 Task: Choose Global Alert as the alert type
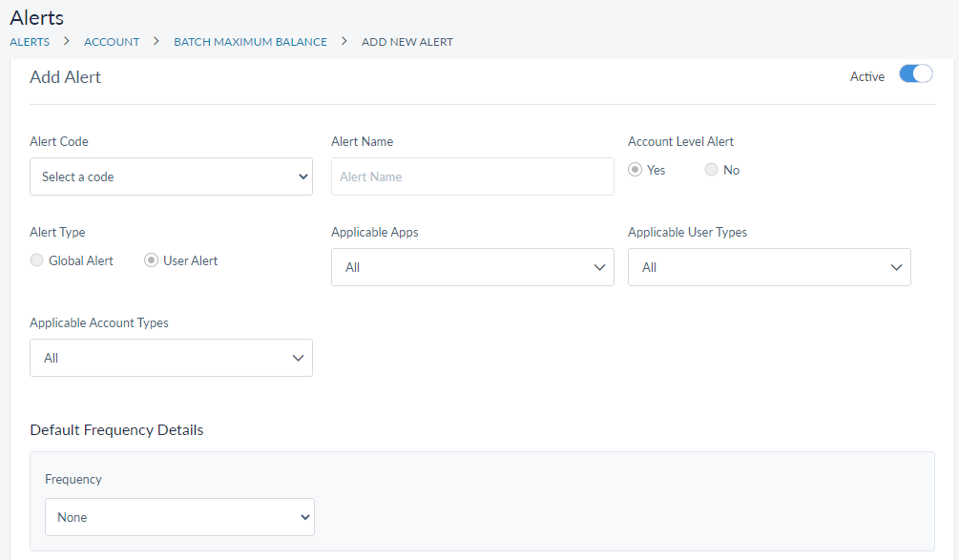(x=37, y=260)
